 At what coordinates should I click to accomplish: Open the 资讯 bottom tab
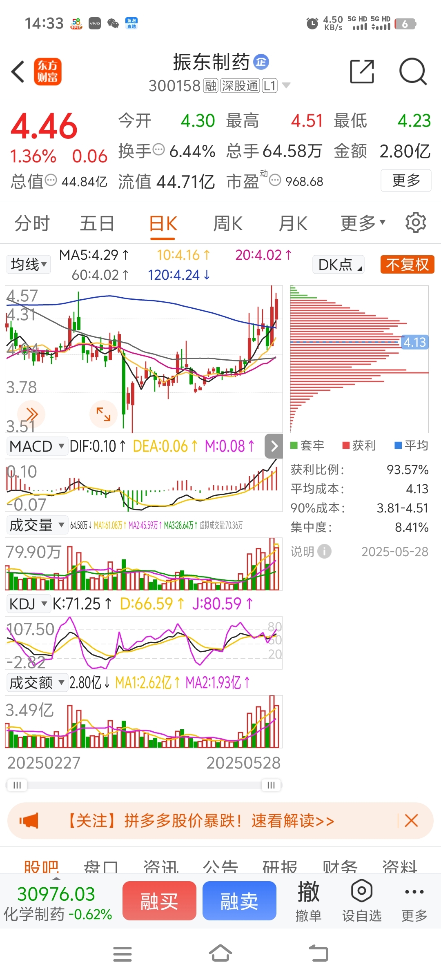161,866
